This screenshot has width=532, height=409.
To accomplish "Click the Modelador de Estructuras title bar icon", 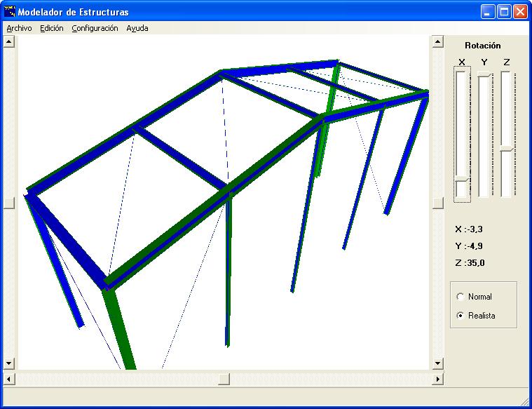I will (10, 12).
